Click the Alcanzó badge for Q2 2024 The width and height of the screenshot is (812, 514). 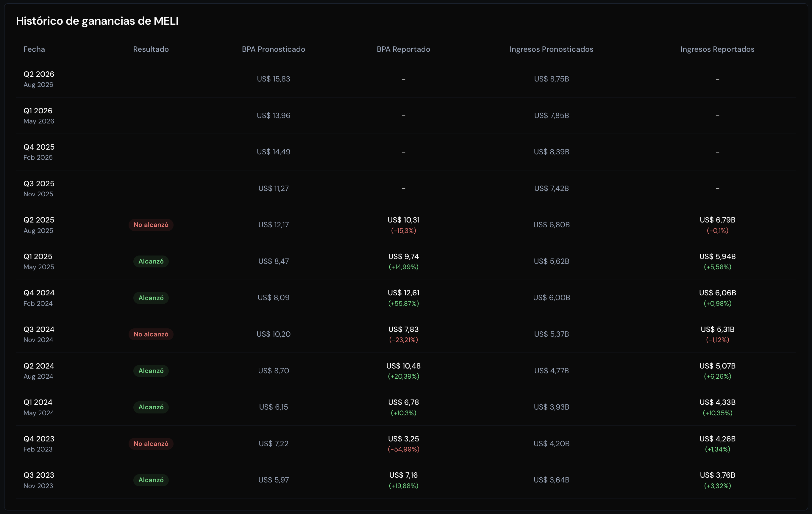click(151, 371)
